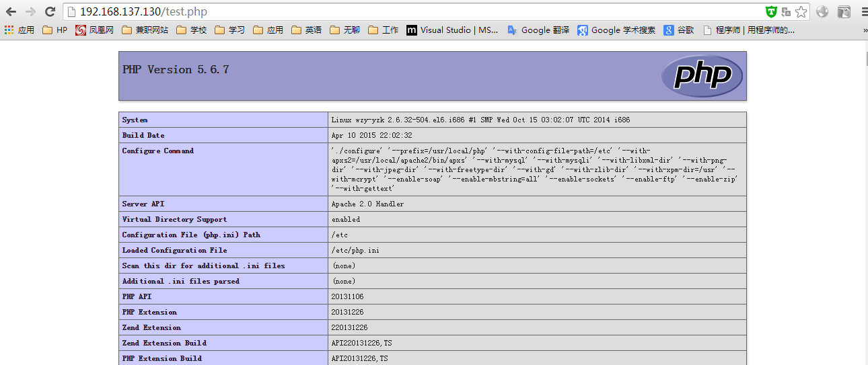868x365 pixels.
Task: Open the Google 学术搜索 bookmark
Action: click(616, 30)
